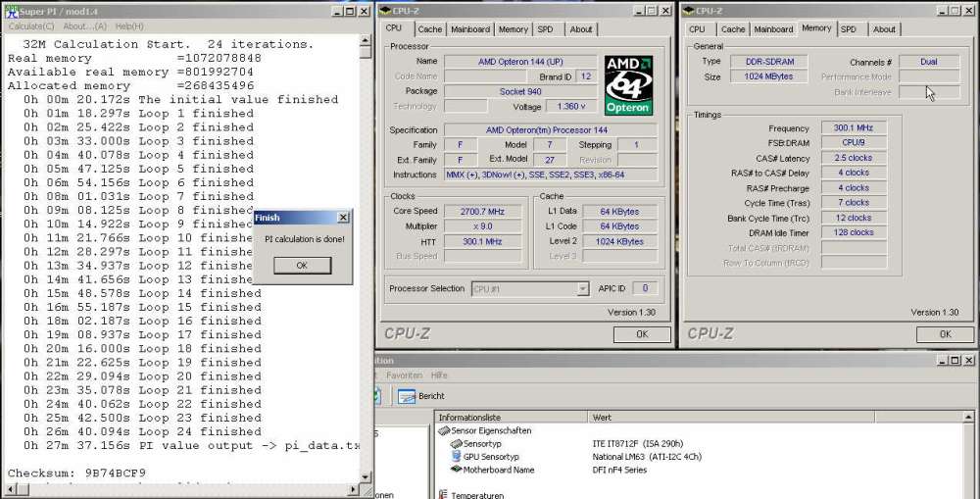980x499 pixels.
Task: Open SPD tab in right CPU-Z
Action: point(848,29)
